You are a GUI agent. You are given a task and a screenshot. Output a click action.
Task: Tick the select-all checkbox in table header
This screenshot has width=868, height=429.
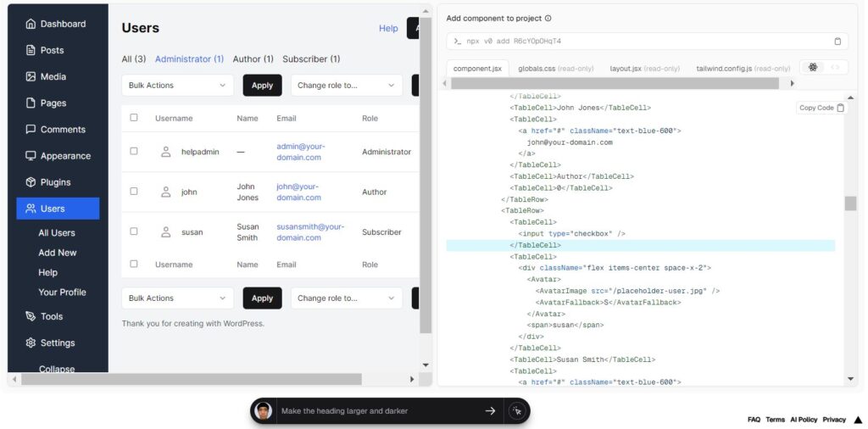[133, 117]
